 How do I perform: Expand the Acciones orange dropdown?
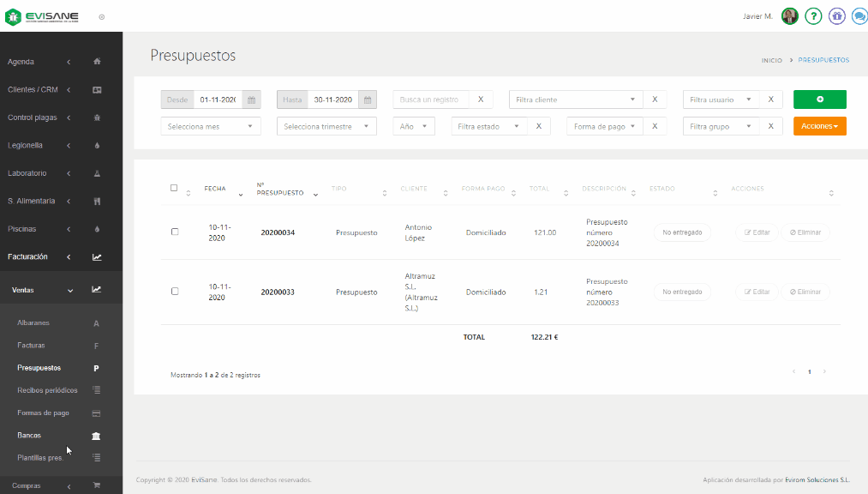coord(819,126)
